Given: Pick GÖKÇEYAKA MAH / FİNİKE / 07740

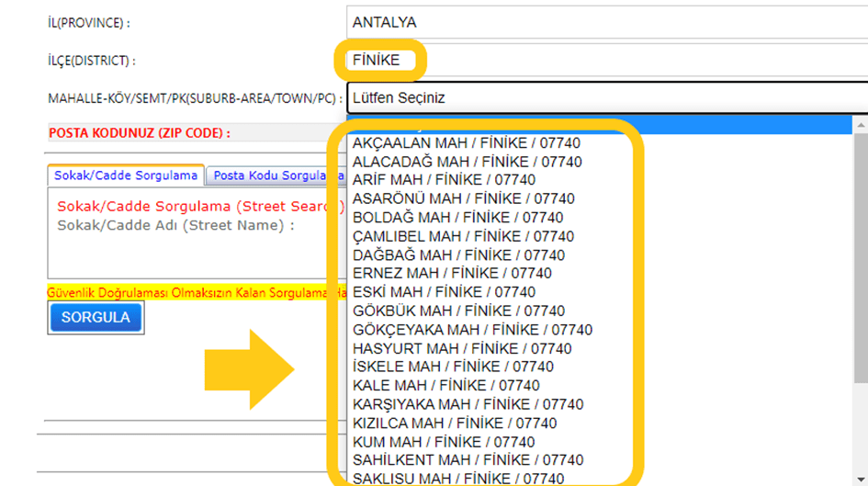Looking at the screenshot, I should pos(472,330).
